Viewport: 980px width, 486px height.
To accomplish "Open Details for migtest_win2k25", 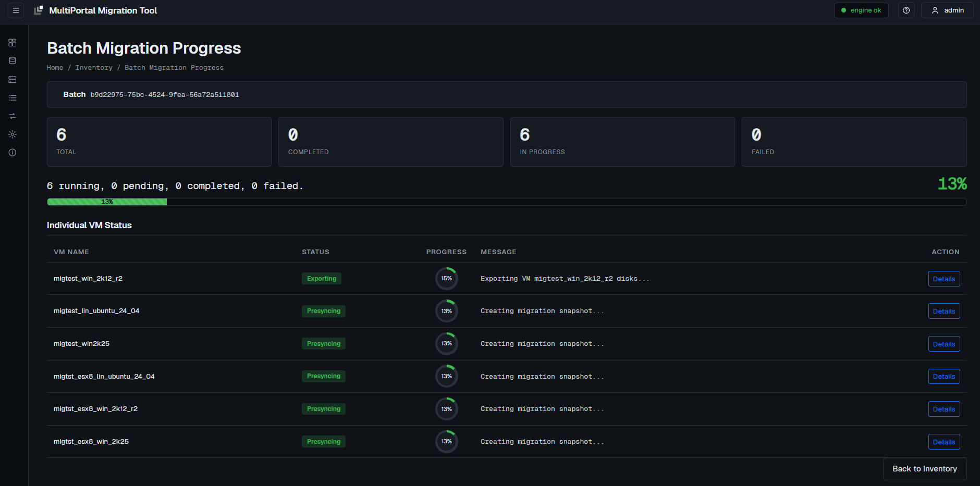I will pos(944,344).
